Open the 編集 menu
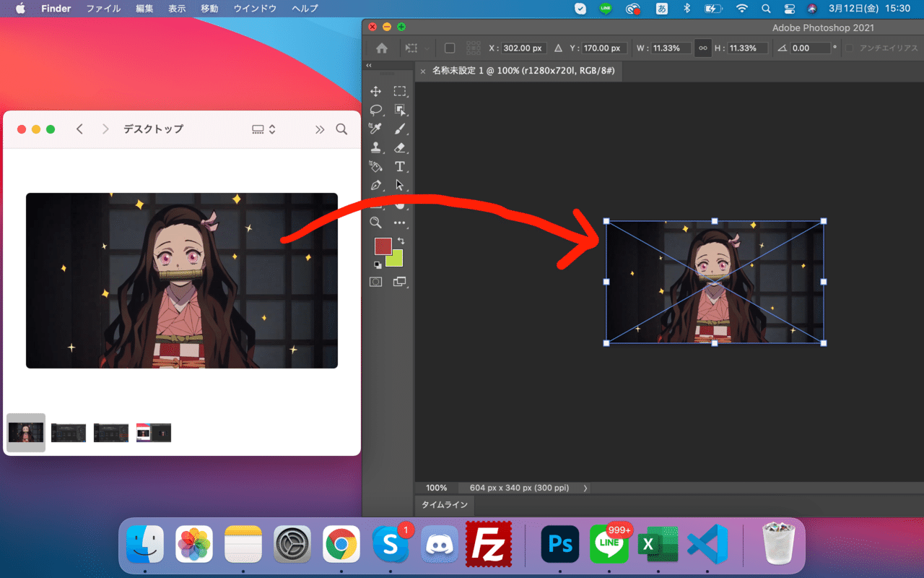The image size is (924, 578). click(x=144, y=9)
